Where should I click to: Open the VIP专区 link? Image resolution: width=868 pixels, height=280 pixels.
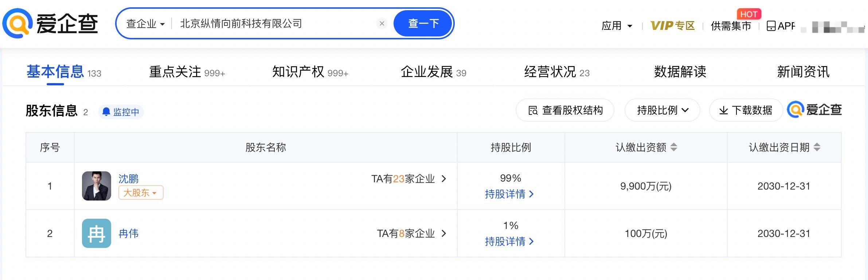(x=672, y=26)
